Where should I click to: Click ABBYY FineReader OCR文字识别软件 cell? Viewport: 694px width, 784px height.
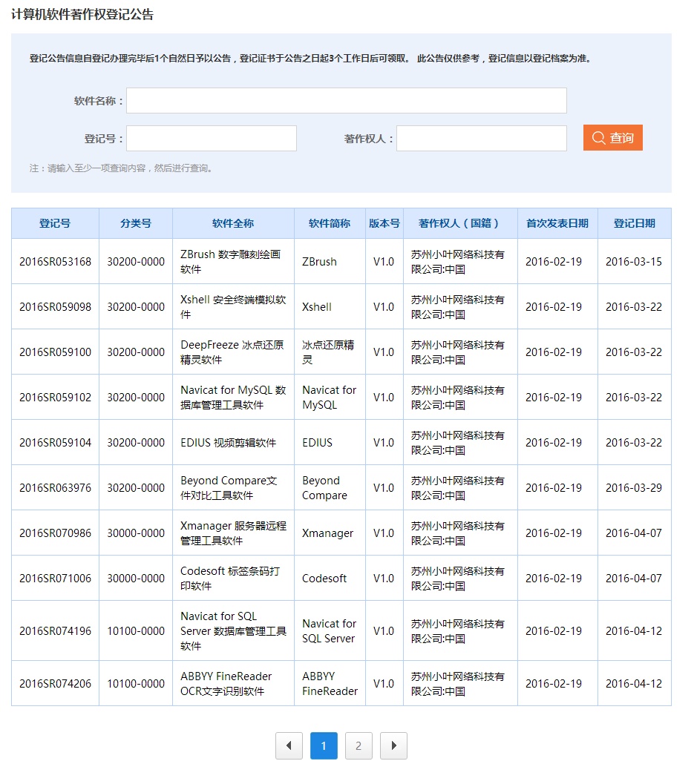coord(233,684)
